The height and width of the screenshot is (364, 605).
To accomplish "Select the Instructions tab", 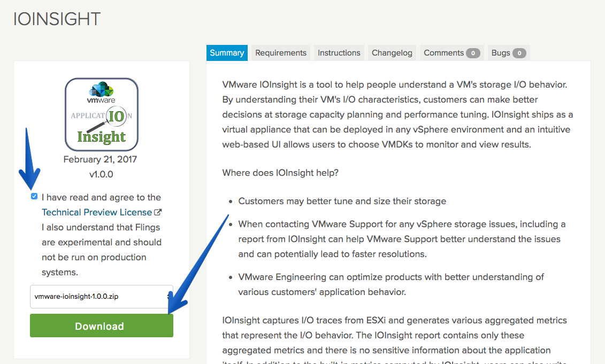I will click(339, 53).
